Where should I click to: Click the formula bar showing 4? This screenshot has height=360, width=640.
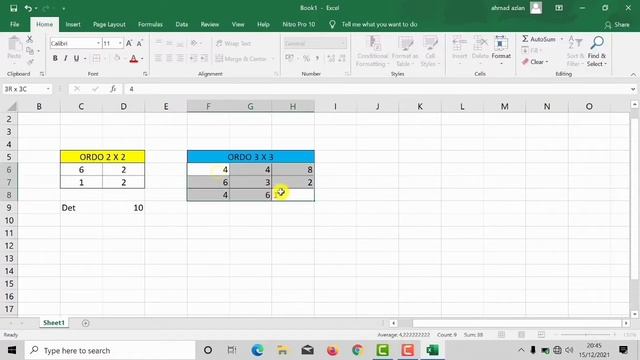(378, 89)
